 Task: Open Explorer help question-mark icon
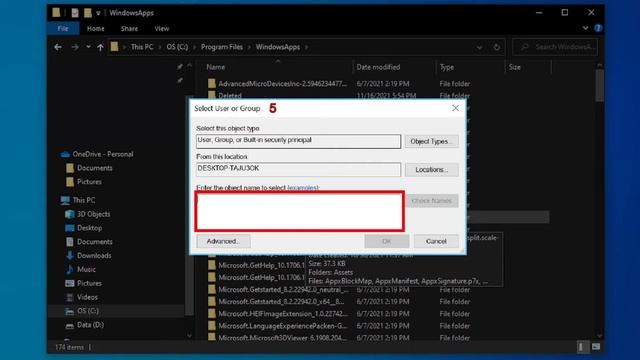tap(598, 29)
